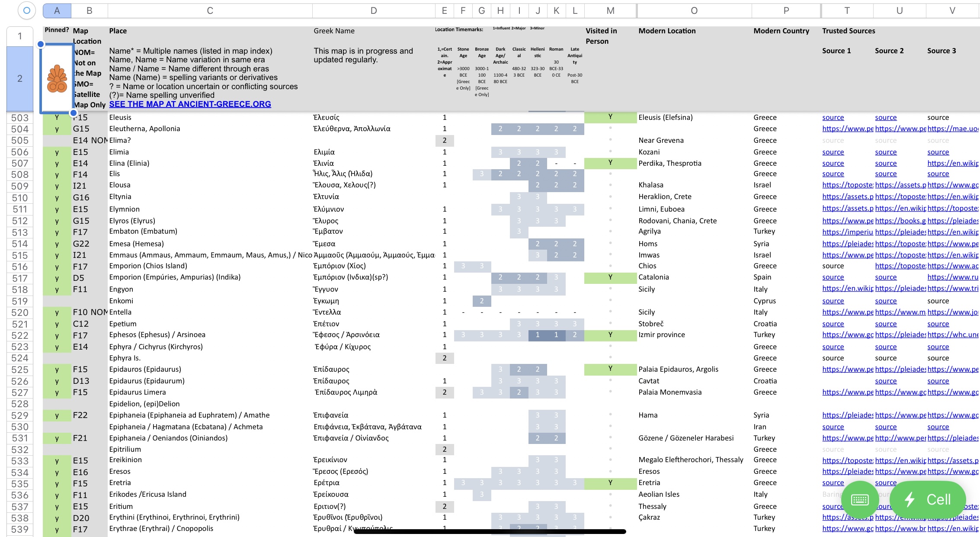Select the row 2 header
The image size is (980, 537).
click(20, 78)
